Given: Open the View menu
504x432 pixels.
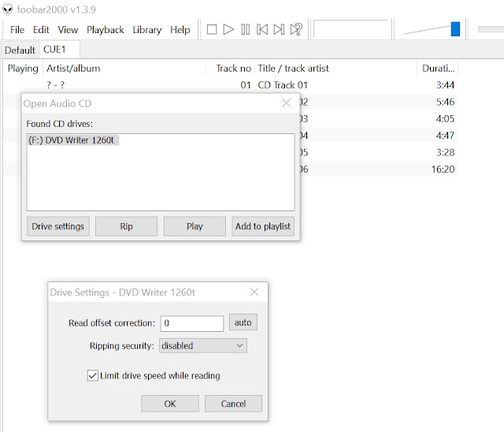Looking at the screenshot, I should (x=68, y=30).
